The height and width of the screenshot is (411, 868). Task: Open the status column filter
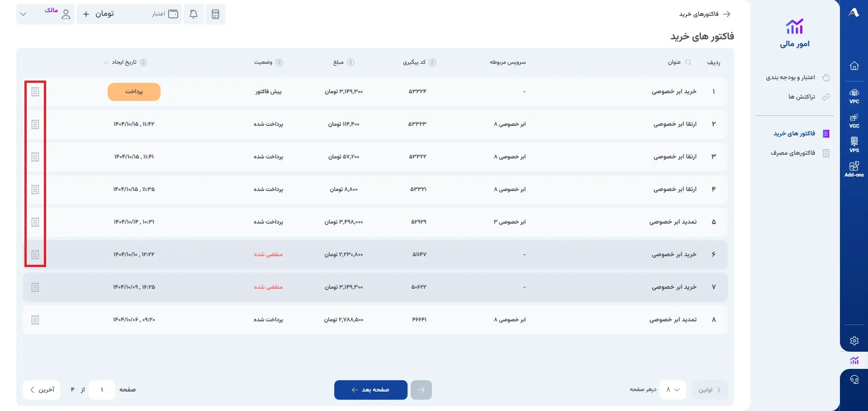(279, 62)
